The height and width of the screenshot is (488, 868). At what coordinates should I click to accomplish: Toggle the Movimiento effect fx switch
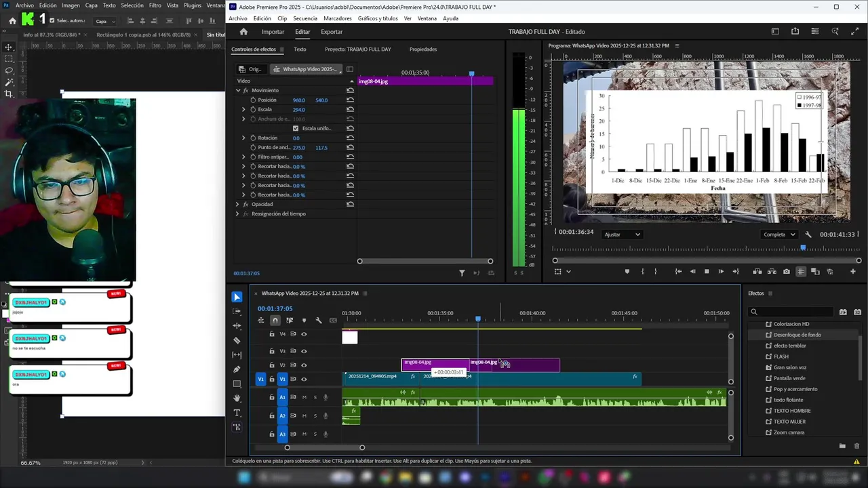245,90
